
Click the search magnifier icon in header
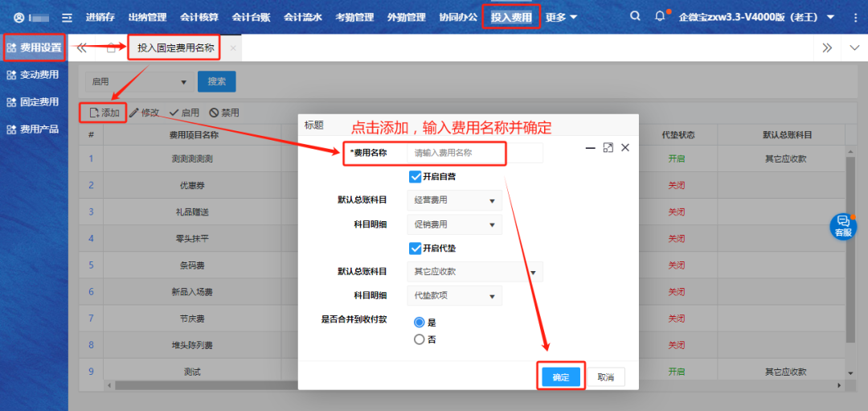tap(635, 16)
